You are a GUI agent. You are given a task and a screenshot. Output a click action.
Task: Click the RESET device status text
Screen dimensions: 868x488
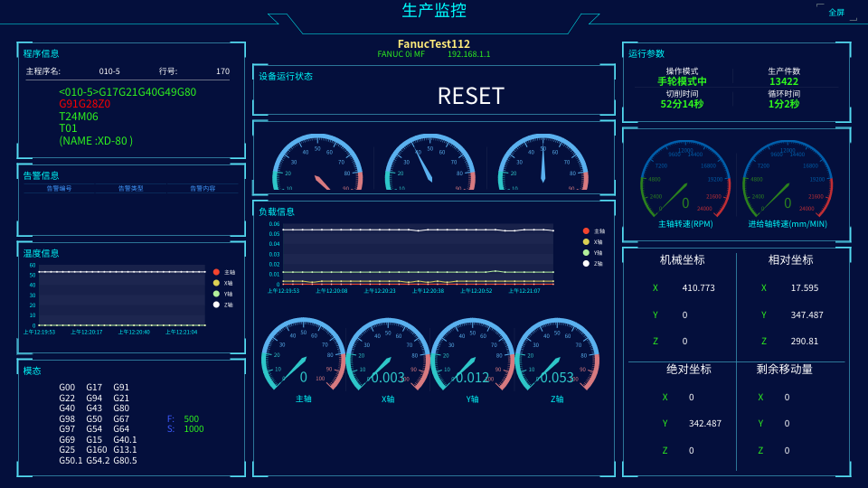click(x=470, y=96)
